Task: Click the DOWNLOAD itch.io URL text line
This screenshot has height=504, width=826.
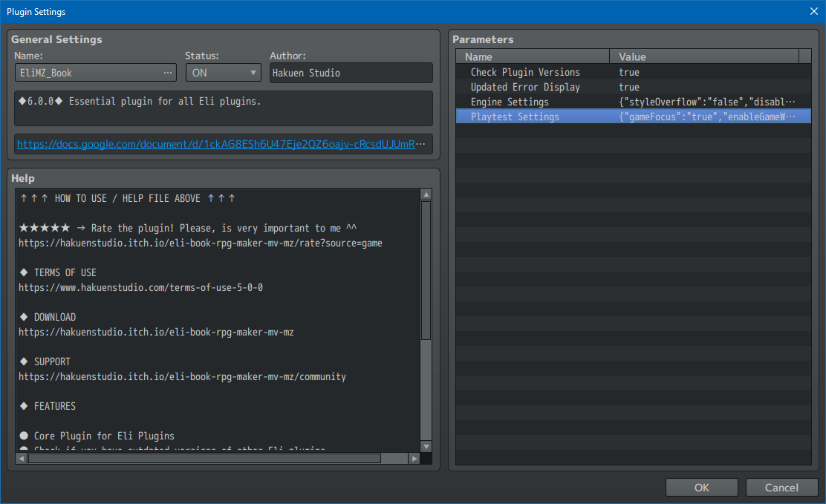Action: point(157,333)
